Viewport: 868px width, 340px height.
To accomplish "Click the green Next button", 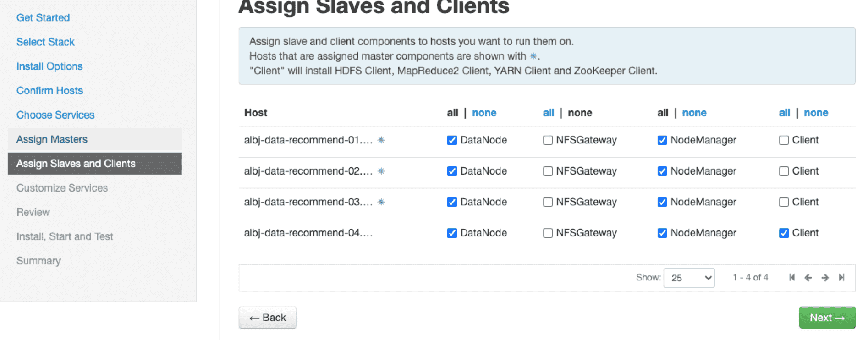I will 827,318.
